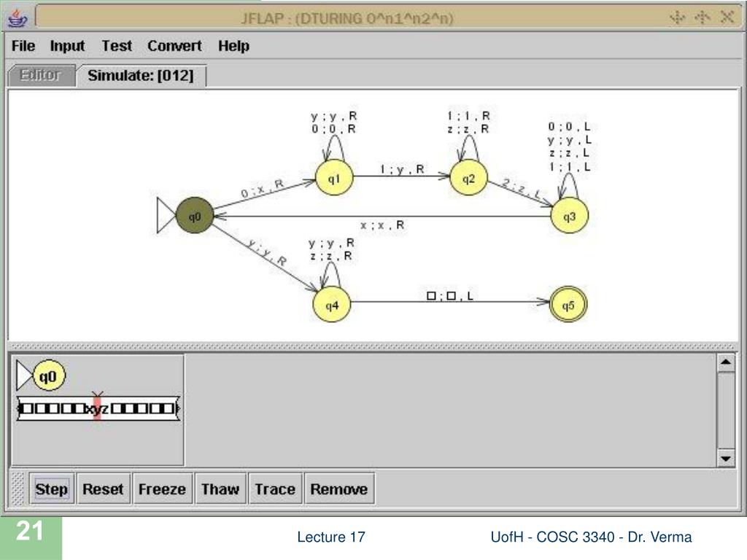The image size is (747, 560).
Task: Click the Reset button
Action: click(103, 489)
